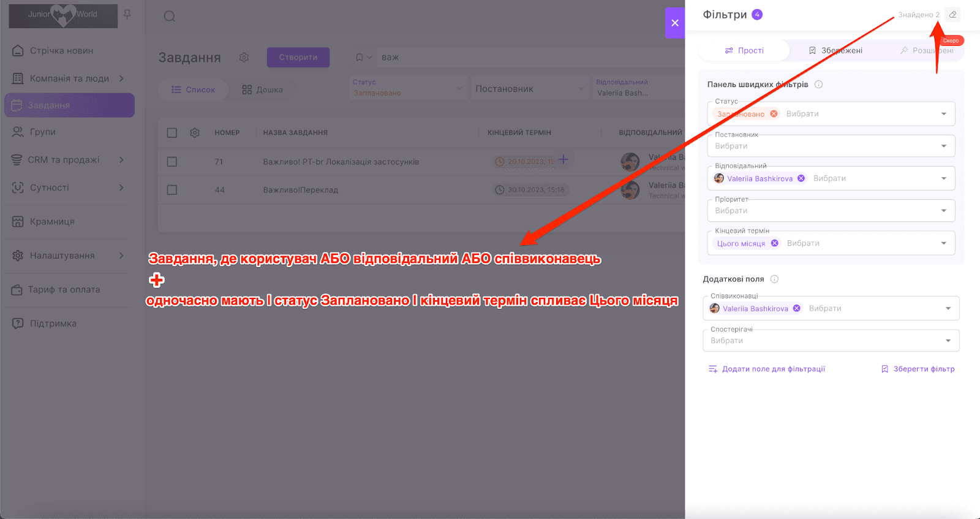Screen dimensions: 980x519
Task: Expand Сутності submenu chevron
Action: [121, 188]
